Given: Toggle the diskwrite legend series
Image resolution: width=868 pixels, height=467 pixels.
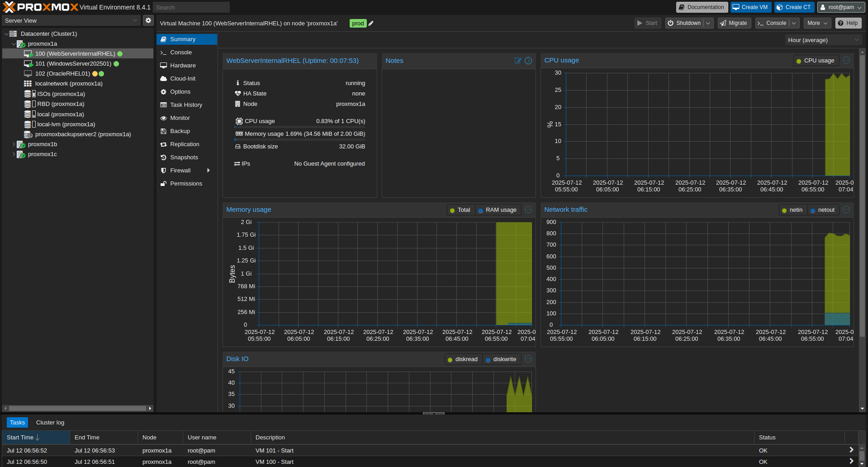Looking at the screenshot, I should 501,359.
